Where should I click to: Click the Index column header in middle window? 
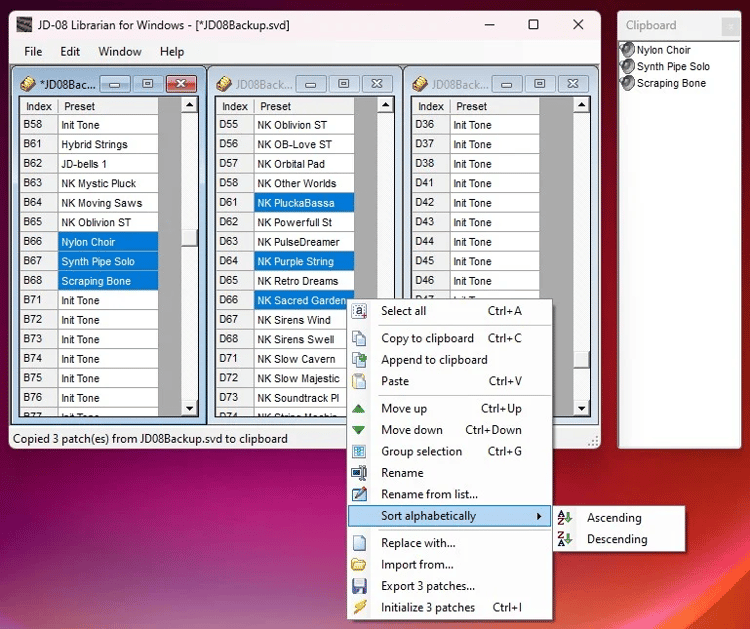point(235,106)
